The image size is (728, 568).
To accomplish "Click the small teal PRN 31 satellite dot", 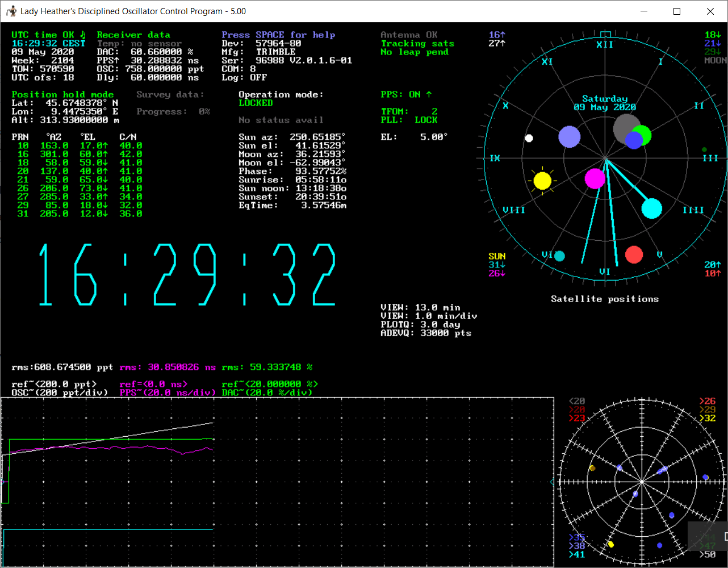I will coord(559,256).
